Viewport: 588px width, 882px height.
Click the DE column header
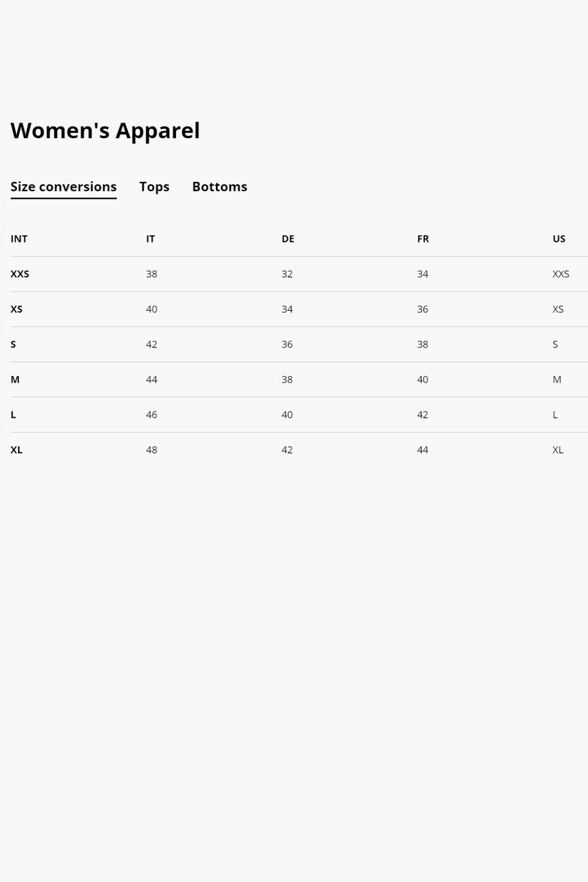288,239
